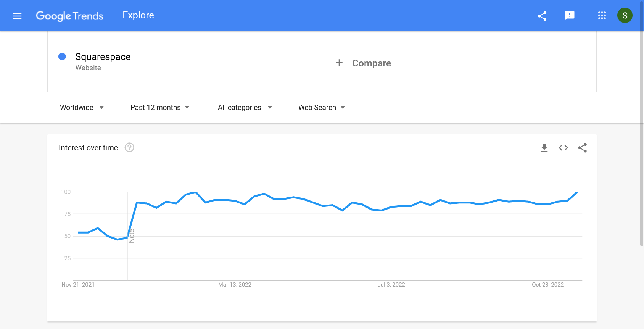Open the Web Search type dropdown
The width and height of the screenshot is (644, 329).
pos(322,108)
